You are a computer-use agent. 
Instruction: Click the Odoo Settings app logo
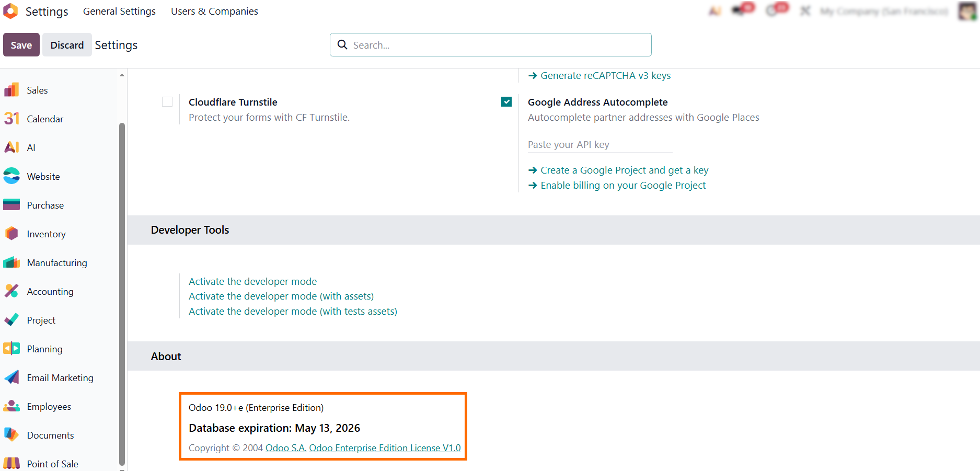coord(10,11)
